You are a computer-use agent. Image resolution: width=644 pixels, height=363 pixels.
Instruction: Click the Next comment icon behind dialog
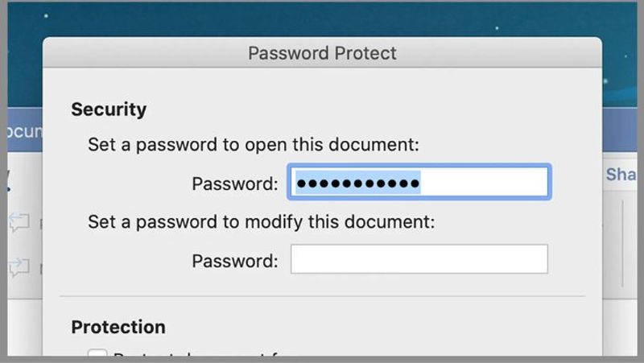tap(19, 265)
